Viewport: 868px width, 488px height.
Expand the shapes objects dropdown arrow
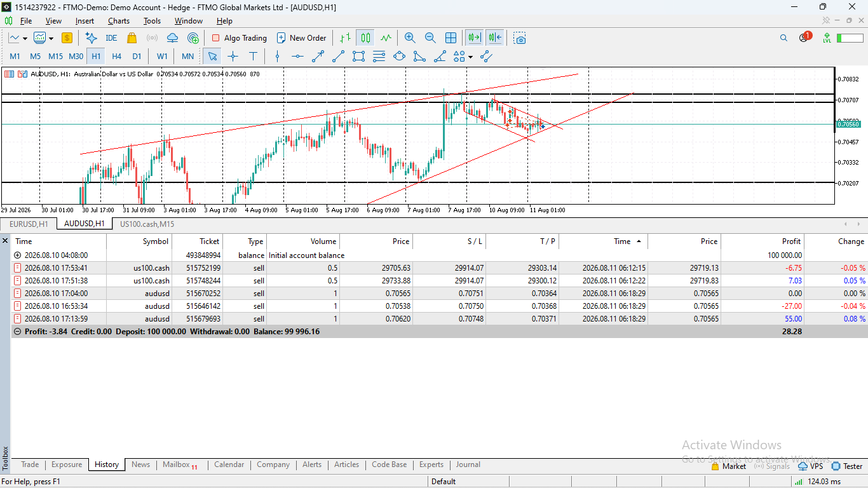pos(470,57)
